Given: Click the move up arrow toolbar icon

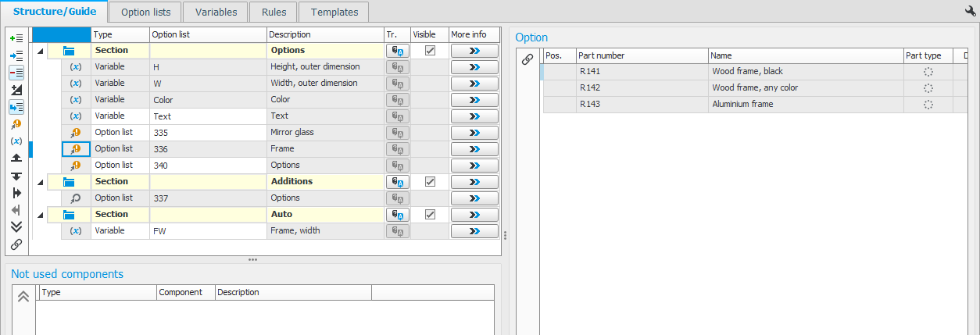Looking at the screenshot, I should pyautogui.click(x=16, y=159).
